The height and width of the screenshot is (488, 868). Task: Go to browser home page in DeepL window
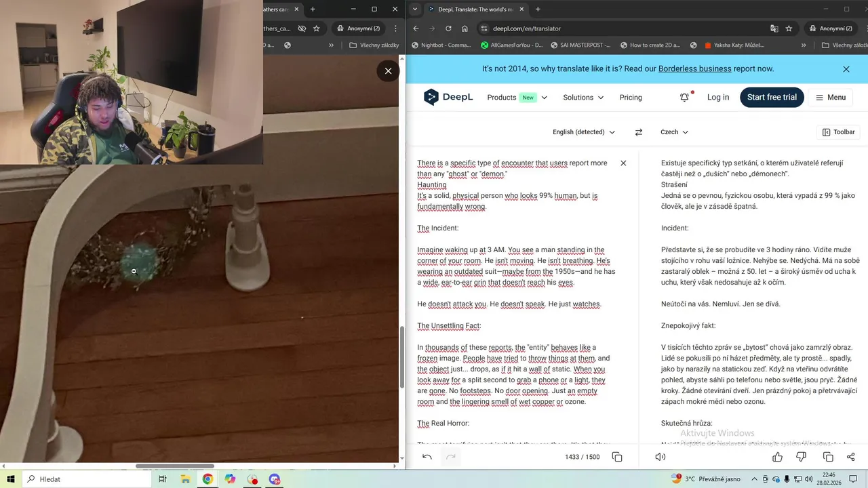[465, 28]
